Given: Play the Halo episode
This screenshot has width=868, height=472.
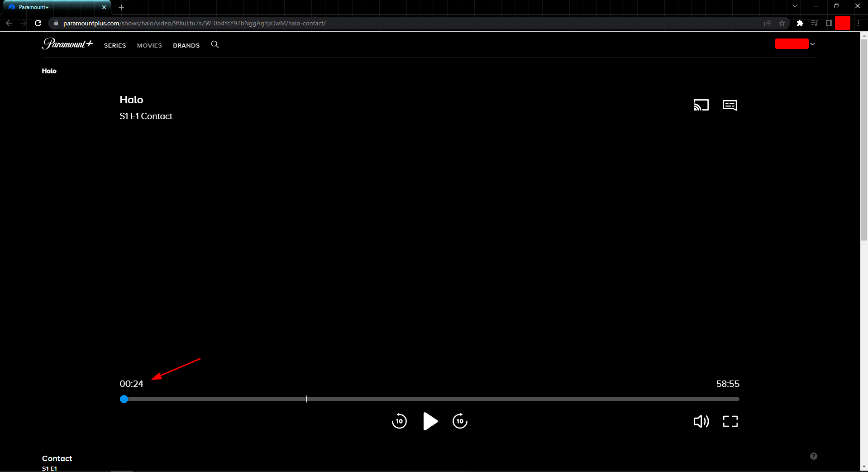Looking at the screenshot, I should coord(430,421).
